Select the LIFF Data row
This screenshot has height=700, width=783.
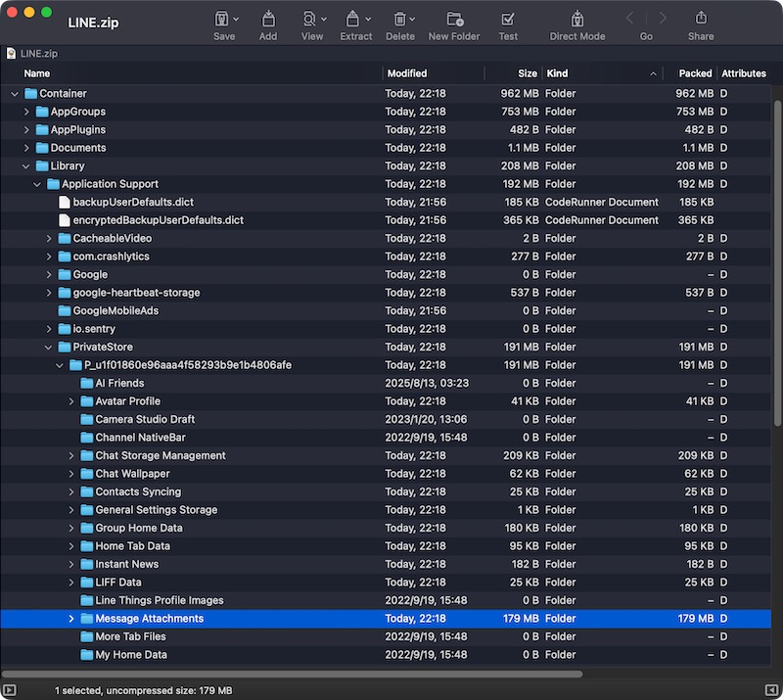[x=386, y=583]
